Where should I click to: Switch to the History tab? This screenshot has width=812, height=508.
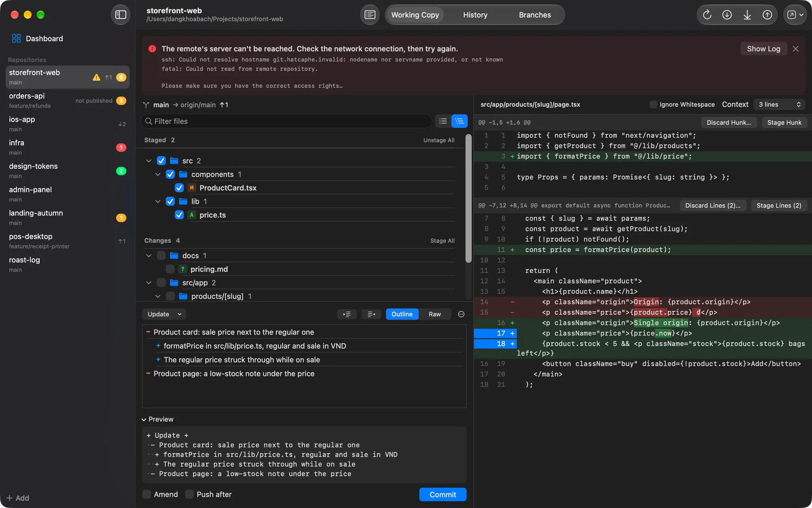(x=475, y=15)
